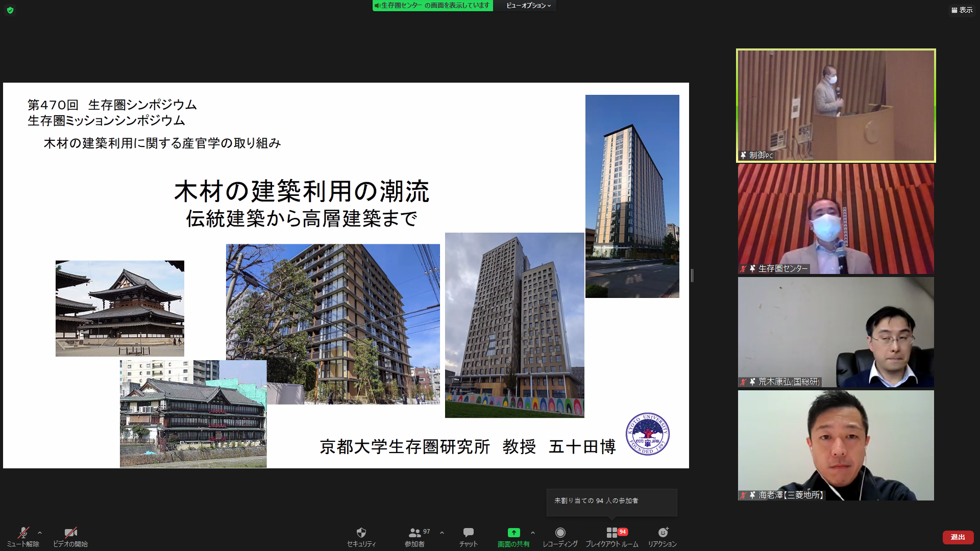Image resolution: width=980 pixels, height=551 pixels.
Task: Click the slide title 木材の建築利用の潮流
Action: coord(302,191)
